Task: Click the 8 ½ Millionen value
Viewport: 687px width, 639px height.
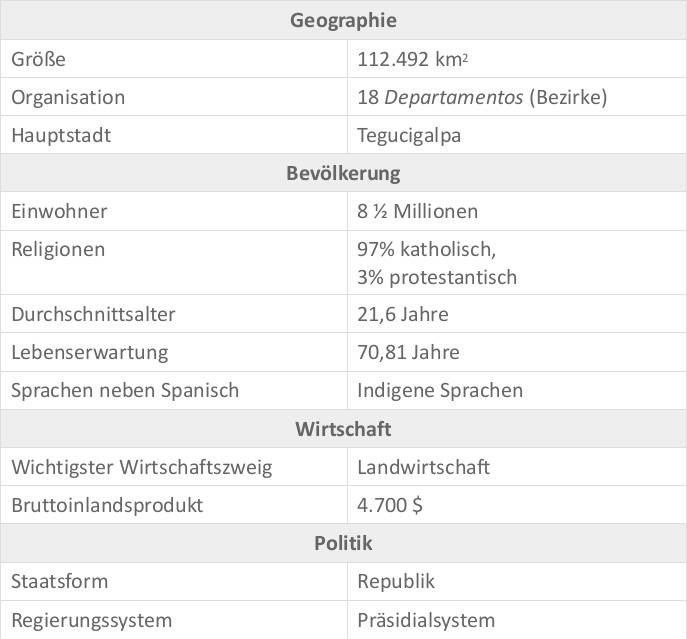Action: [x=417, y=211]
